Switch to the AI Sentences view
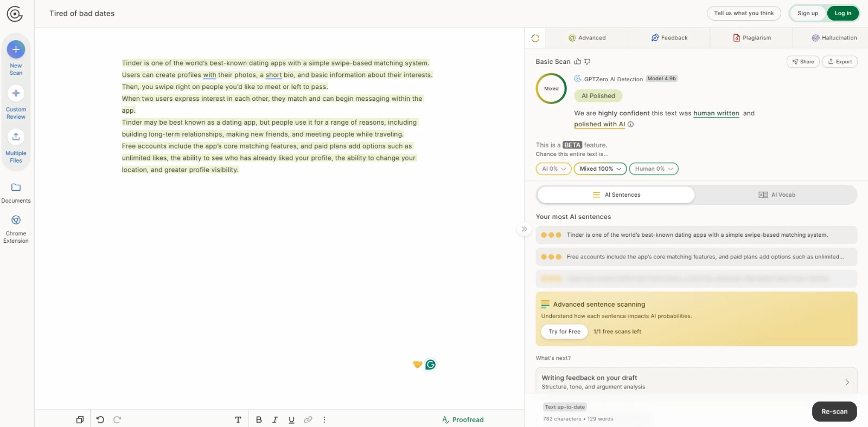868x427 pixels. click(616, 195)
